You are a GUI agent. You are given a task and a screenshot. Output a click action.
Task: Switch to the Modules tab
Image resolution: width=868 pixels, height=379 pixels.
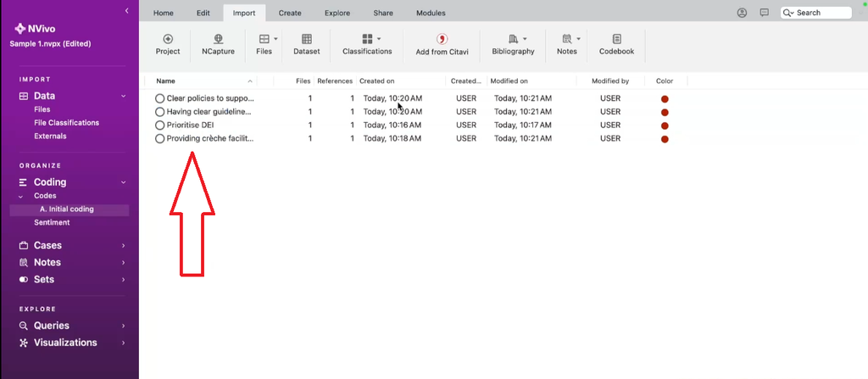pyautogui.click(x=431, y=13)
